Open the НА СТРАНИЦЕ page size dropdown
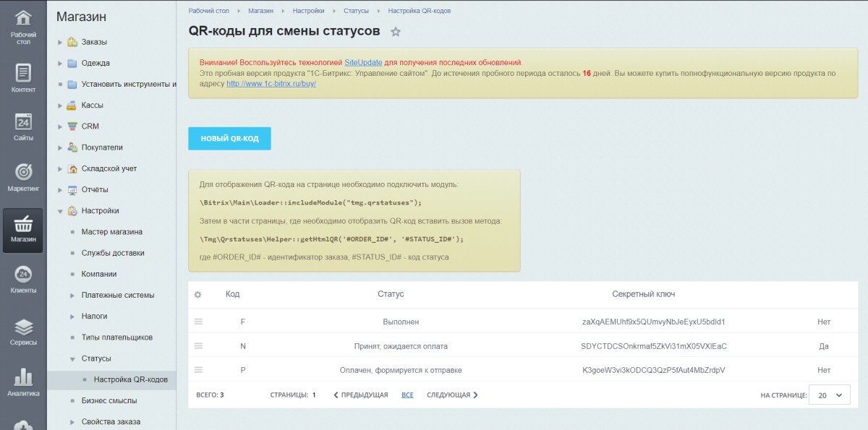 point(828,395)
